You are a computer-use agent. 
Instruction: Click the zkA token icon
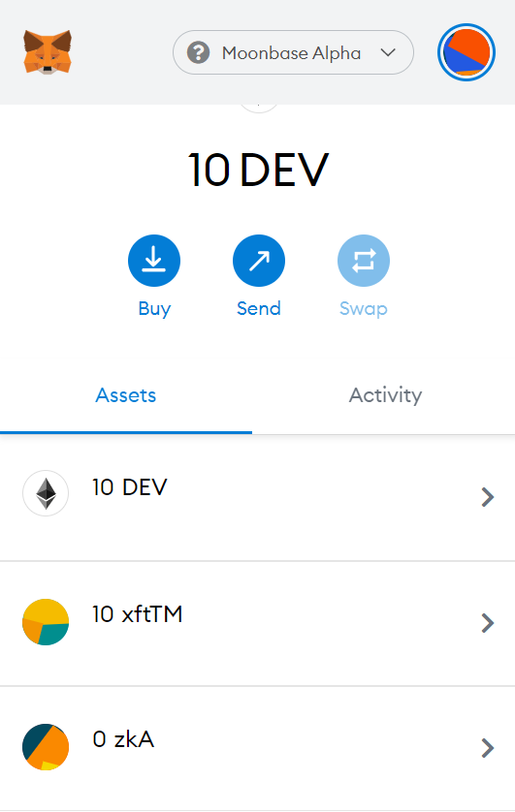46,747
